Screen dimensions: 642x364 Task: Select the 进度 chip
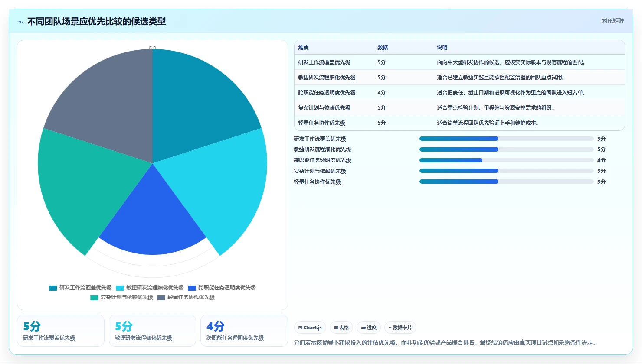[369, 328]
